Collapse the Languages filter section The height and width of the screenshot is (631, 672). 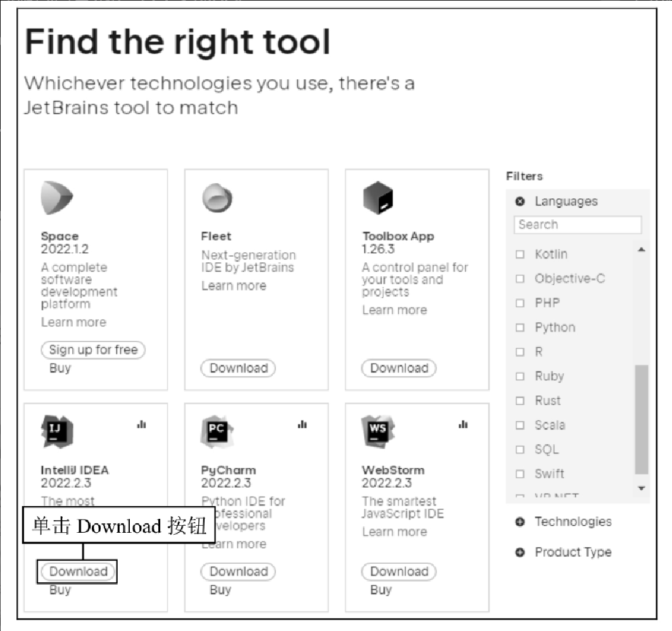tap(520, 201)
